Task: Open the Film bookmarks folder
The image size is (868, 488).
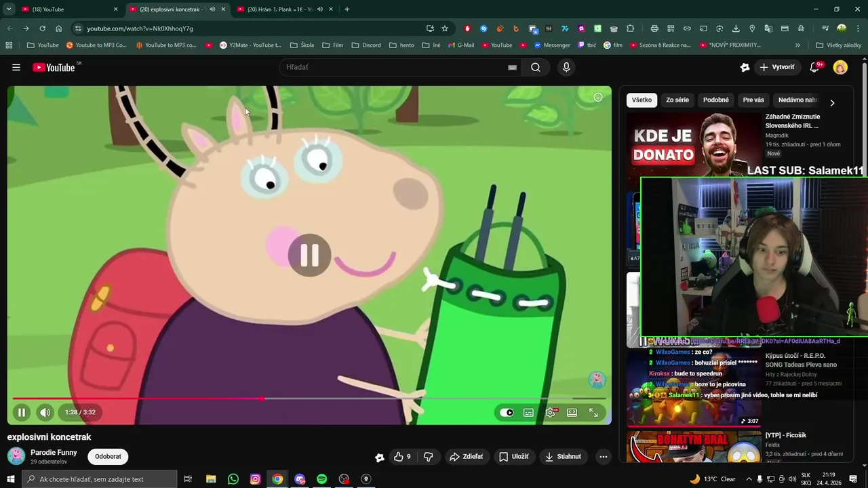Action: (x=332, y=45)
